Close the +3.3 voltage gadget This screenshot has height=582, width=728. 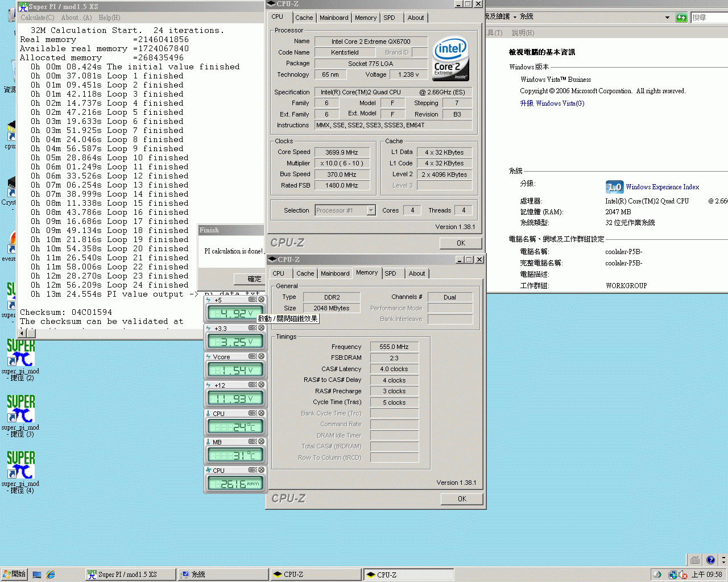261,328
